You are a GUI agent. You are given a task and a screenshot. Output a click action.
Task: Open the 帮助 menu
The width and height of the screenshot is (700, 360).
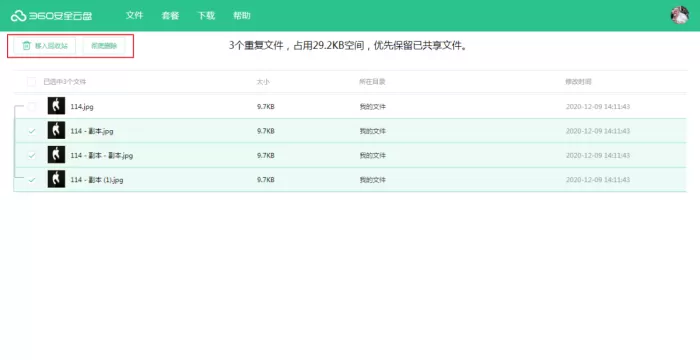[242, 16]
